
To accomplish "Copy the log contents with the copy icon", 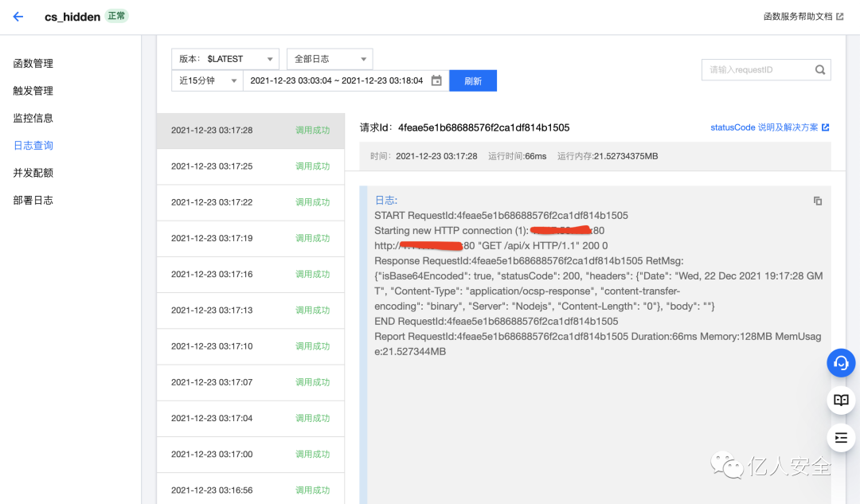I will (x=818, y=201).
